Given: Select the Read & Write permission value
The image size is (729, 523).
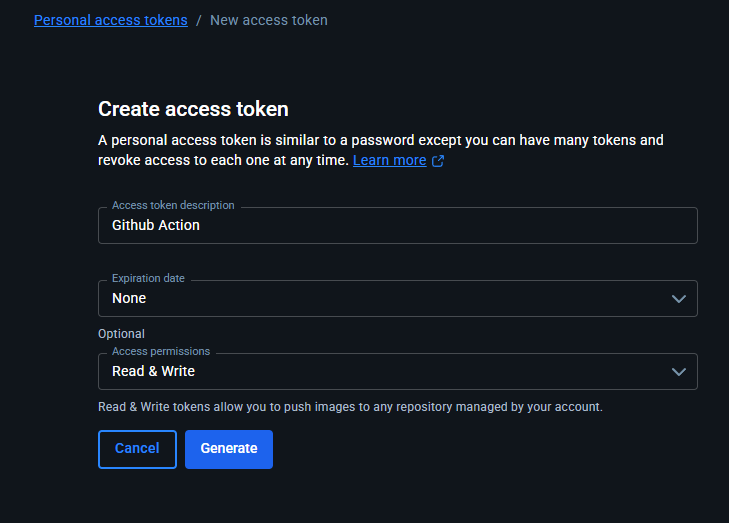Looking at the screenshot, I should click(153, 372).
